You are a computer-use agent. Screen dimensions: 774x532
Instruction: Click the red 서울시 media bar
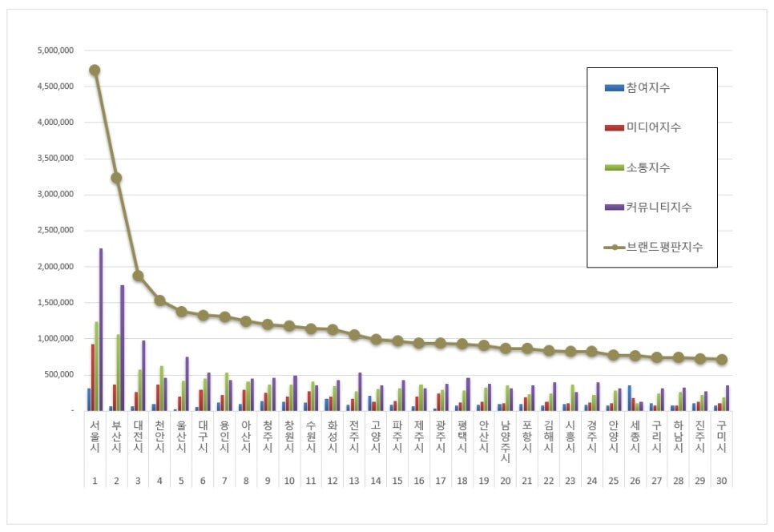coord(92,377)
